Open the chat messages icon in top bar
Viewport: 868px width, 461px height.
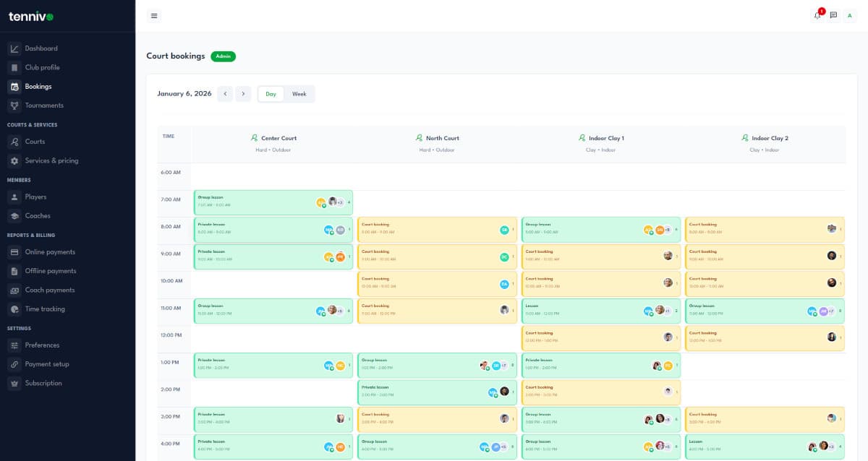833,15
